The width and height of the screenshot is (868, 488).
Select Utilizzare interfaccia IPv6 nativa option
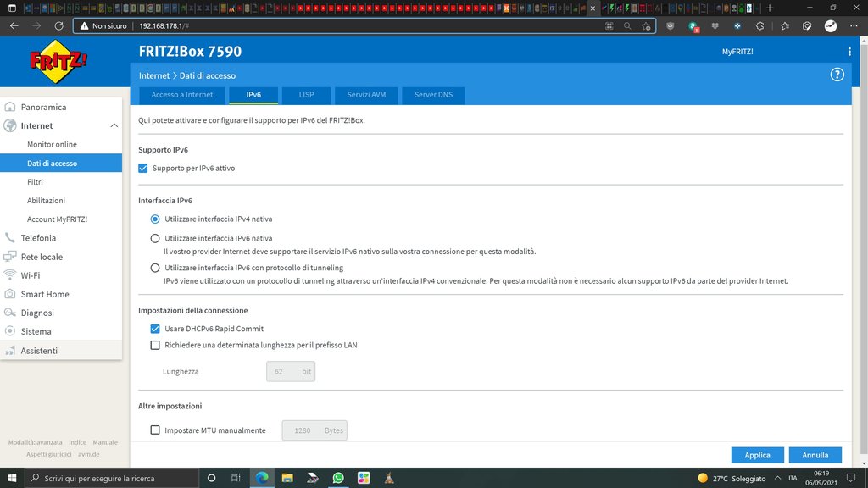(155, 238)
